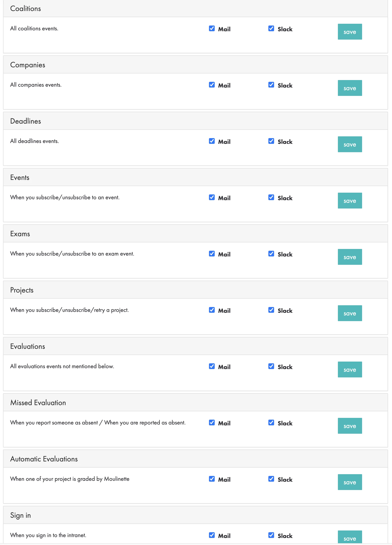The width and height of the screenshot is (392, 545).
Task: Toggle Slack for Moulinette grading notifications
Action: pos(271,479)
